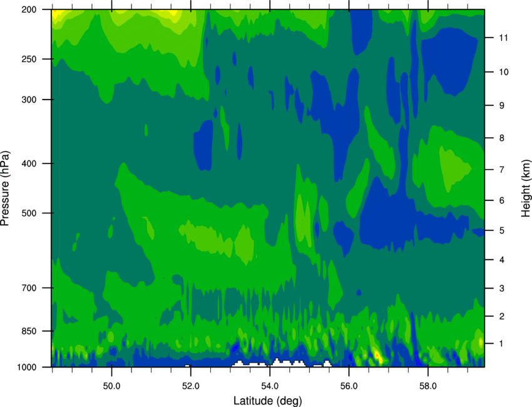Click the 200 pressure tick label
532x407 pixels.
[x=29, y=9]
